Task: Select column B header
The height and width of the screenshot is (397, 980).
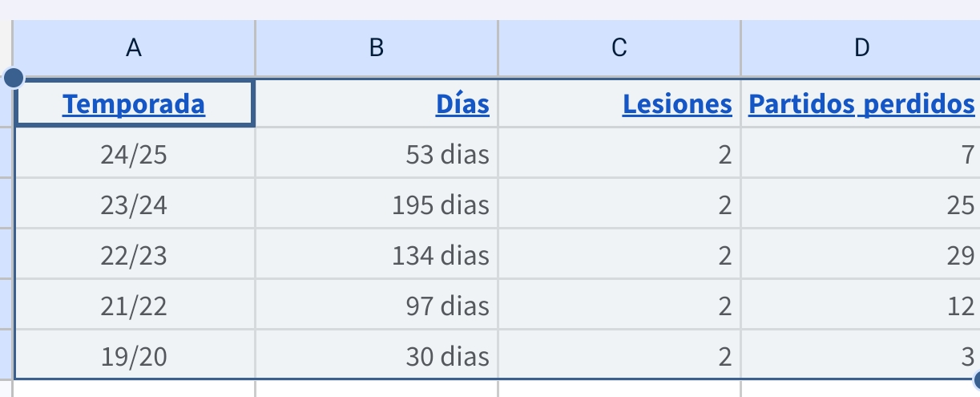Action: [377, 48]
